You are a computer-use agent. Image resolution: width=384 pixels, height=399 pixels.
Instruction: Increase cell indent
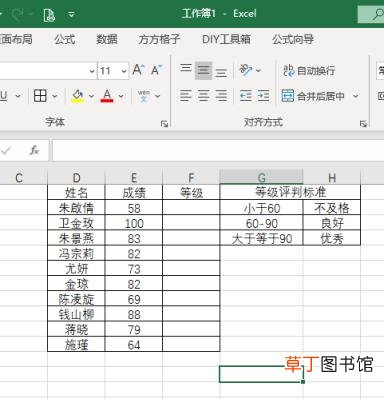263,96
